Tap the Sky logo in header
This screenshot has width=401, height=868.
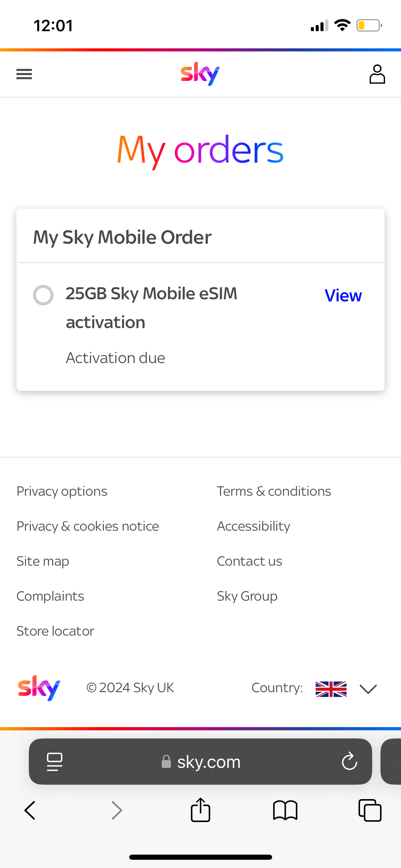point(200,73)
